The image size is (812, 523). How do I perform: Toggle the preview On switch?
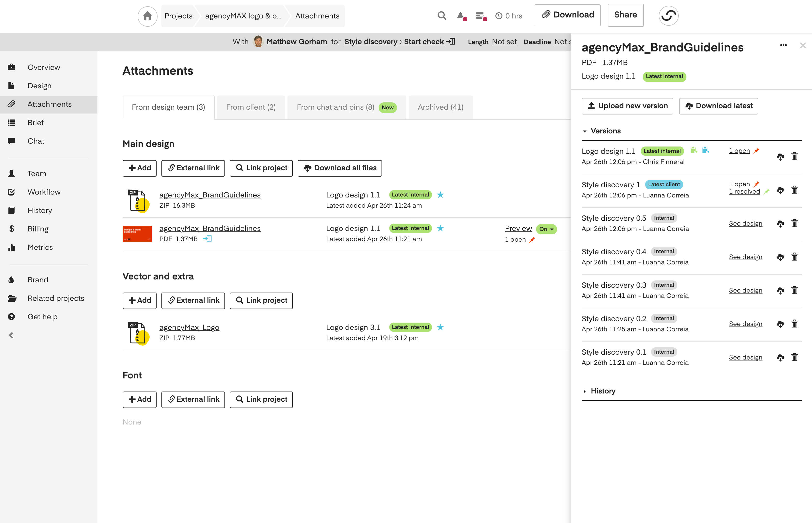pyautogui.click(x=546, y=229)
